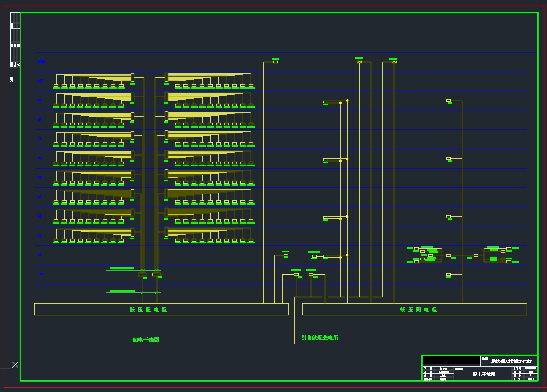This screenshot has height=392, width=547.
Task: Select the 引自就近变电所 annotation text
Action: pos(320,338)
